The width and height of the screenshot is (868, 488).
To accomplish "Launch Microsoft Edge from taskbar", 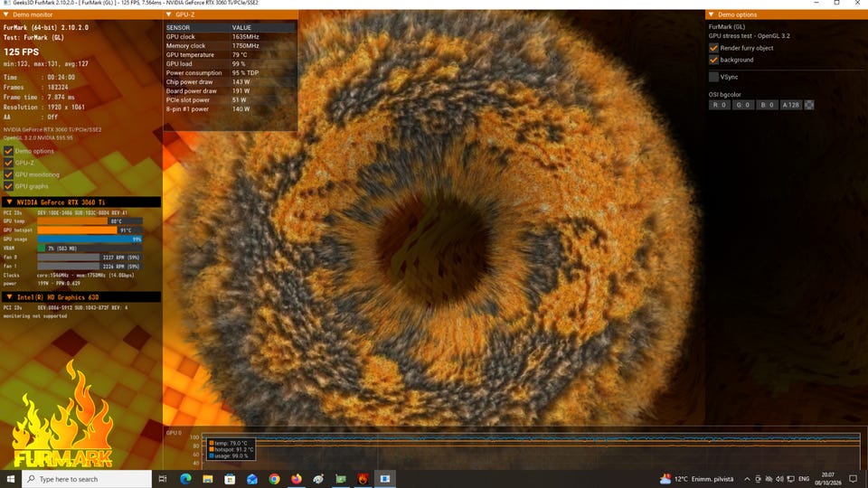I will point(185,479).
